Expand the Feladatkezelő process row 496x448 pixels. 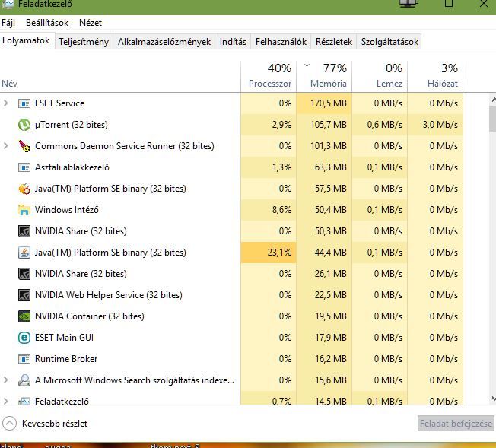[5, 401]
